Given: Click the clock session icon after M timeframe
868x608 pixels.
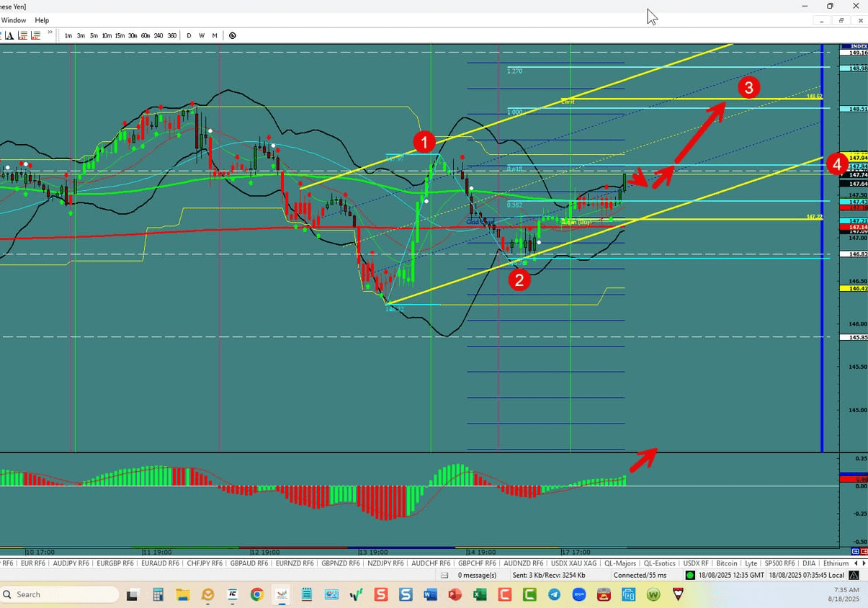Looking at the screenshot, I should 232,35.
